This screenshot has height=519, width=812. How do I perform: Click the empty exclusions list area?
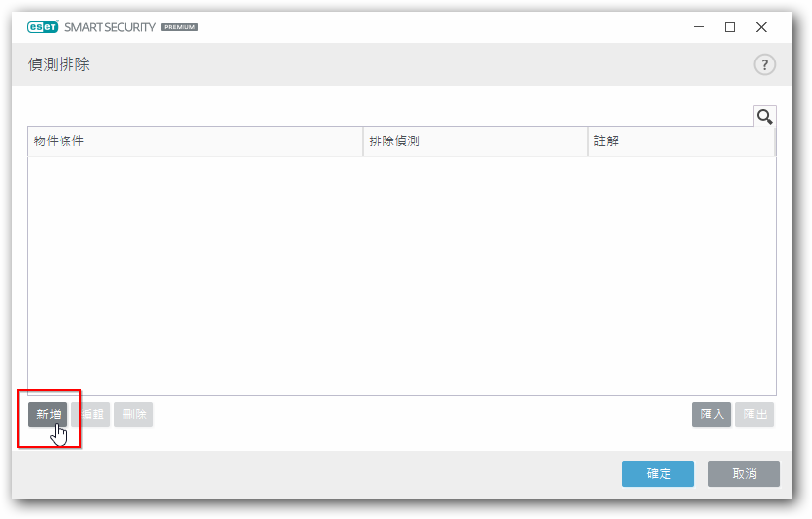point(401,275)
